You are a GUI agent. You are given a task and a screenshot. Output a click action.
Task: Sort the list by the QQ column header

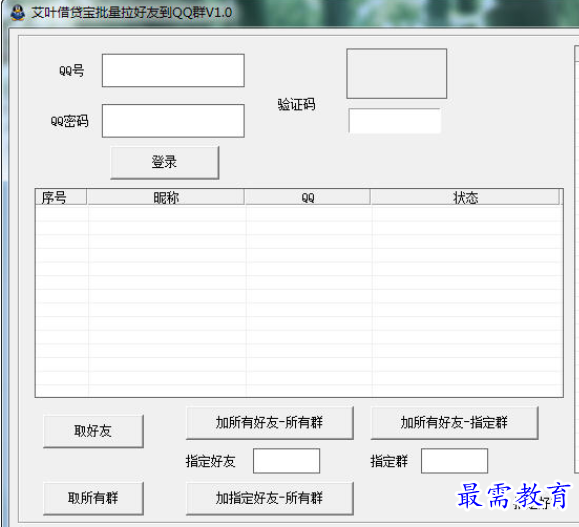pyautogui.click(x=307, y=197)
